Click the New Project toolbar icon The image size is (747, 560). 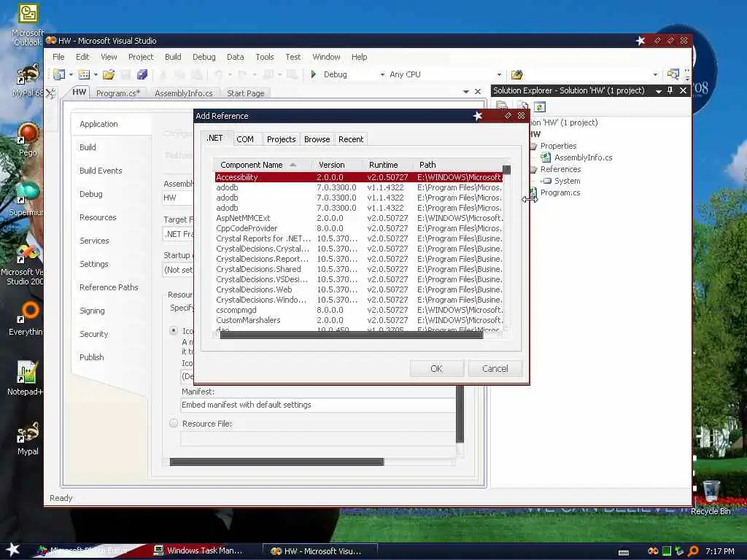tap(59, 74)
